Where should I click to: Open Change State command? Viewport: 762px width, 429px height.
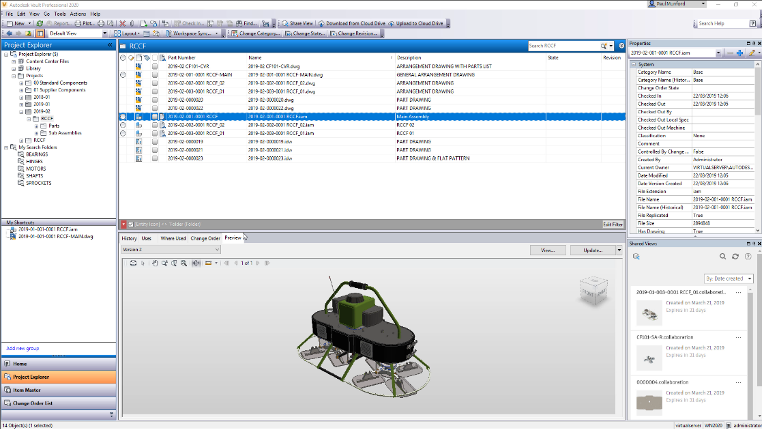(305, 34)
